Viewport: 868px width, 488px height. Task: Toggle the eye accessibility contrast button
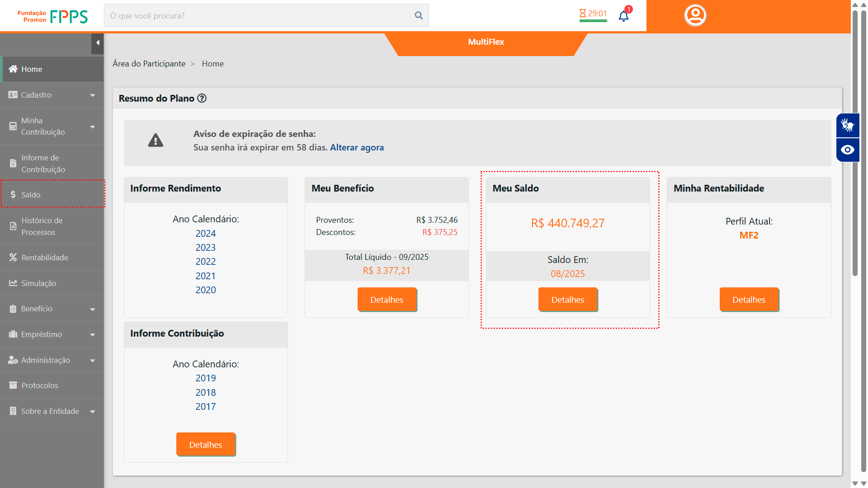pyautogui.click(x=847, y=150)
